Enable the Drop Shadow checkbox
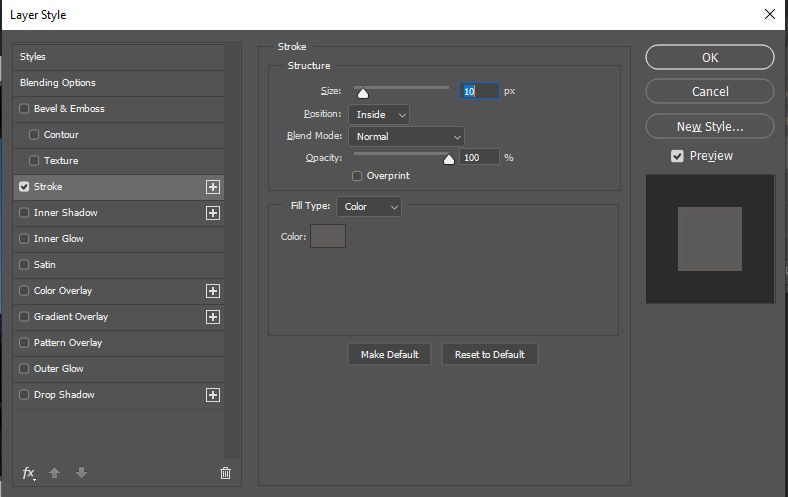 click(x=24, y=394)
